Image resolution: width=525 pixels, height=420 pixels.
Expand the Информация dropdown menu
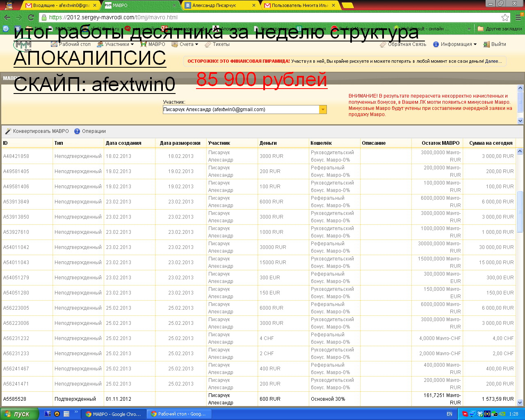tap(455, 44)
